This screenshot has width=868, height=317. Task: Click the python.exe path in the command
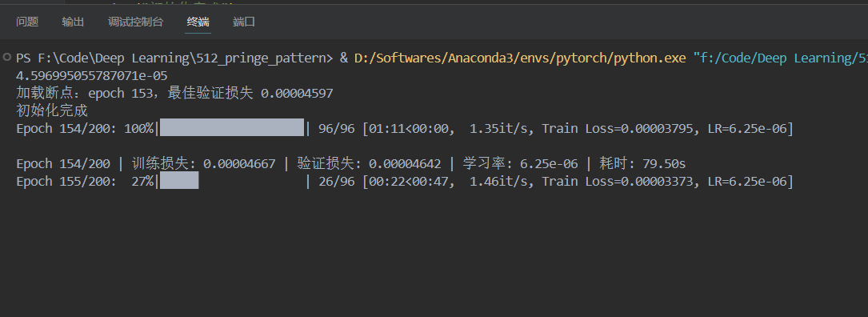(x=520, y=58)
